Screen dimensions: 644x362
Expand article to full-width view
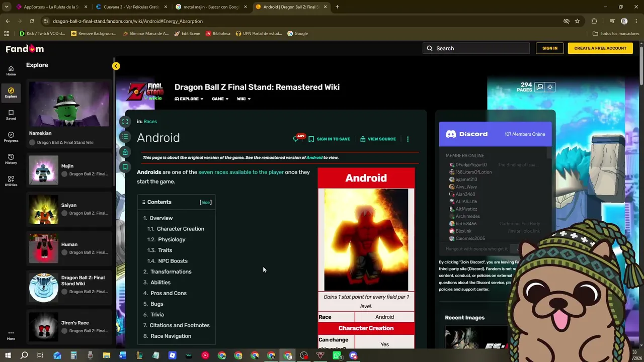[x=125, y=121]
